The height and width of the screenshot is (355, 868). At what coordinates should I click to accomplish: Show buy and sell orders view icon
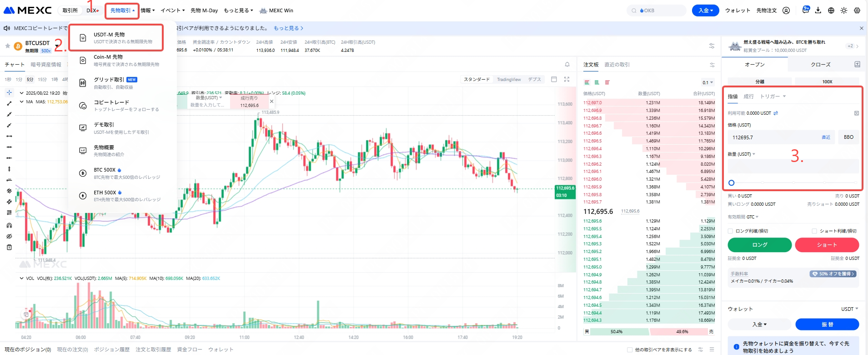pyautogui.click(x=587, y=82)
